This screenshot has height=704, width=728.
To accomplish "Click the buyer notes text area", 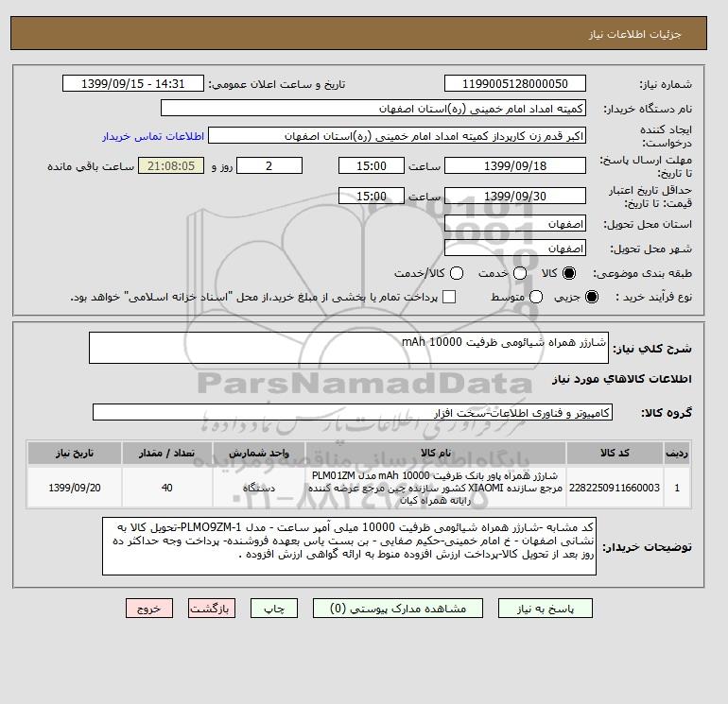I will tap(349, 546).
